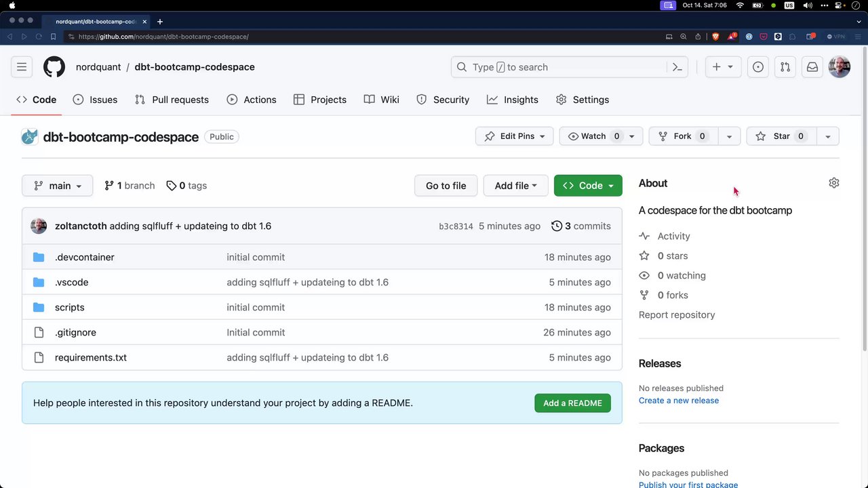Open the 1 branch link

click(x=130, y=186)
